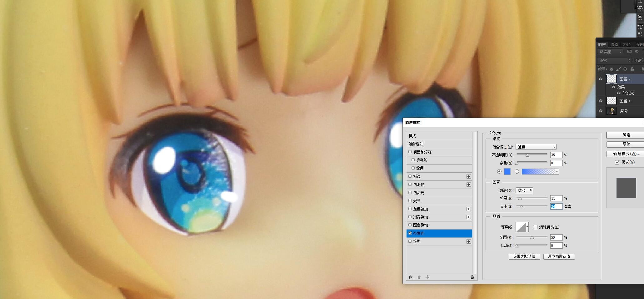The width and height of the screenshot is (644, 299).
Task: Hide 图层 1 with its eye icon
Action: point(600,101)
